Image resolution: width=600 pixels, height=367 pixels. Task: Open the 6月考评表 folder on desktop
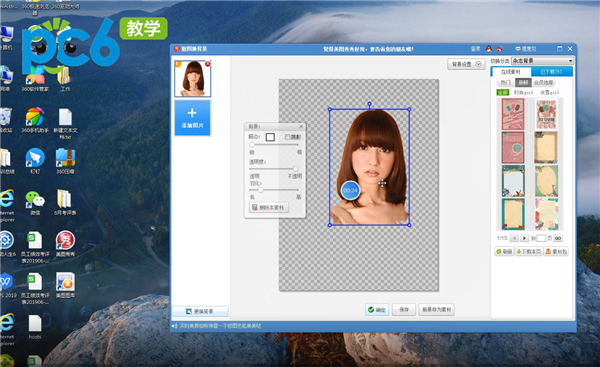pos(65,202)
